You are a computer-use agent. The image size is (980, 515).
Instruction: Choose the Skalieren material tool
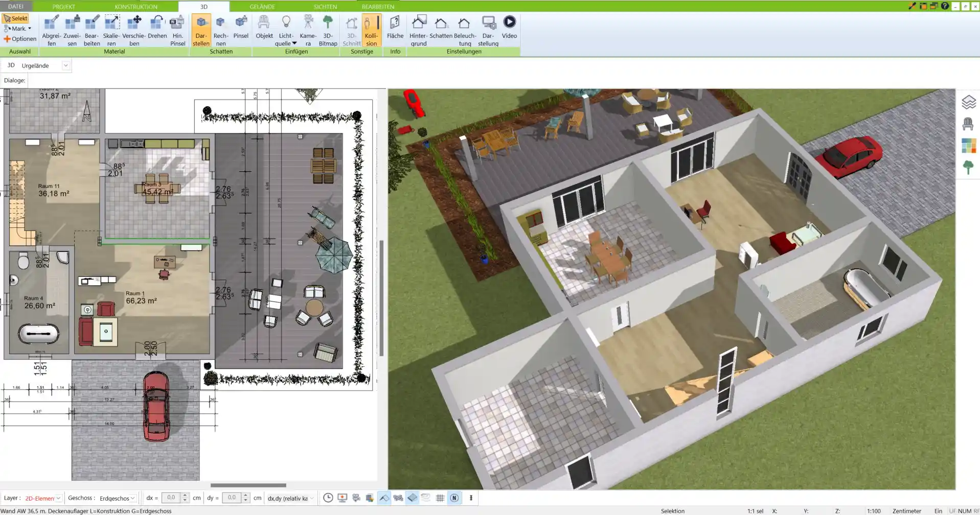[111, 30]
